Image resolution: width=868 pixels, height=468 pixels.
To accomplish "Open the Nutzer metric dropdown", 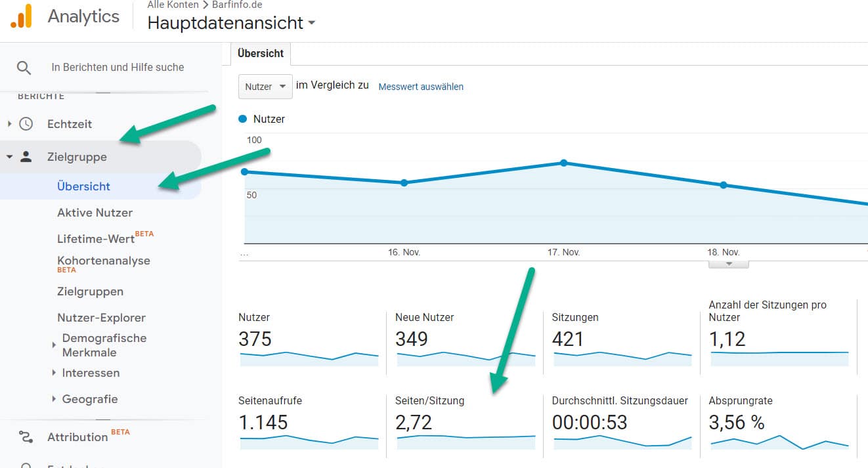I will point(265,87).
